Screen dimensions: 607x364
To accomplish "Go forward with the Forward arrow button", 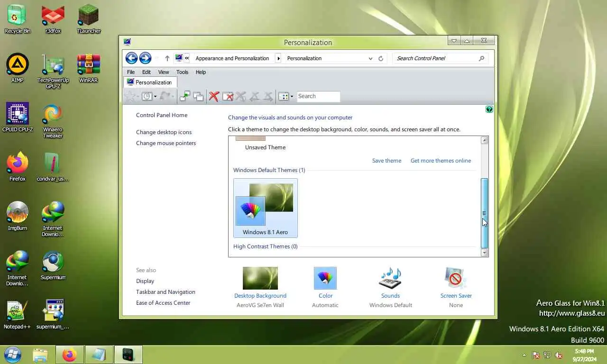I will click(x=145, y=58).
